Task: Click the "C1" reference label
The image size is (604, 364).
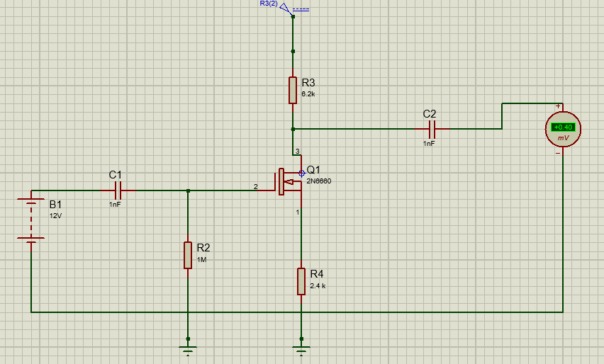Action: (x=115, y=175)
